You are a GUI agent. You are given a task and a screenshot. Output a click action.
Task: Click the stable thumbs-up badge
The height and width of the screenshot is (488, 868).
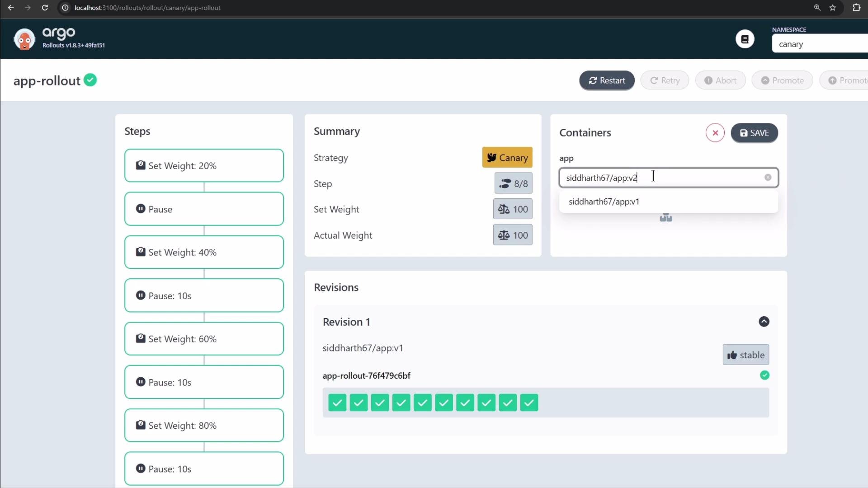[x=745, y=355]
